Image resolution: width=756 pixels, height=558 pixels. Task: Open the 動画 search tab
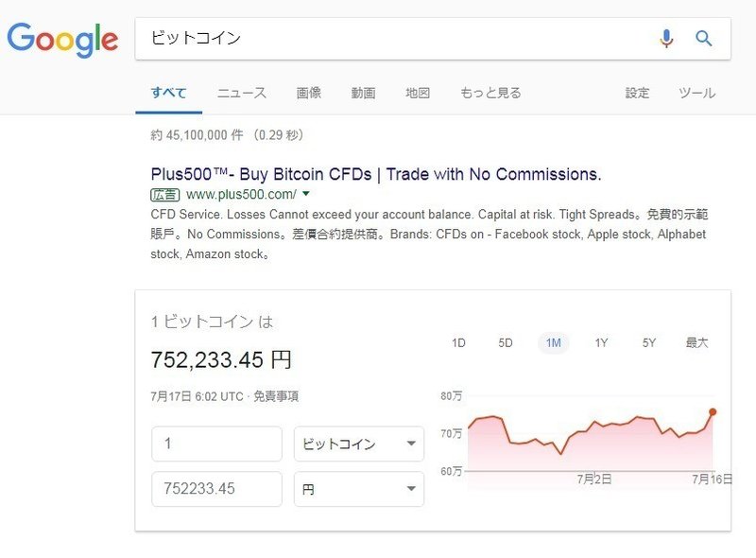(x=363, y=93)
